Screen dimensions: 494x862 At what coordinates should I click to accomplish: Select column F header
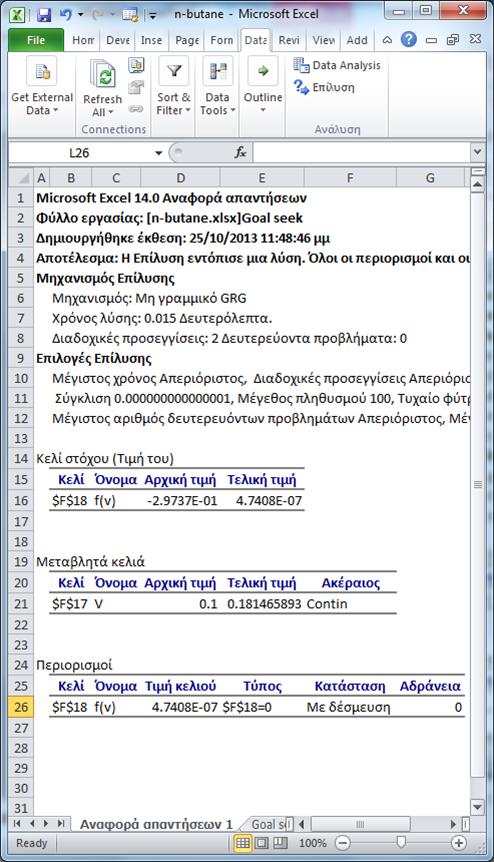tap(349, 178)
